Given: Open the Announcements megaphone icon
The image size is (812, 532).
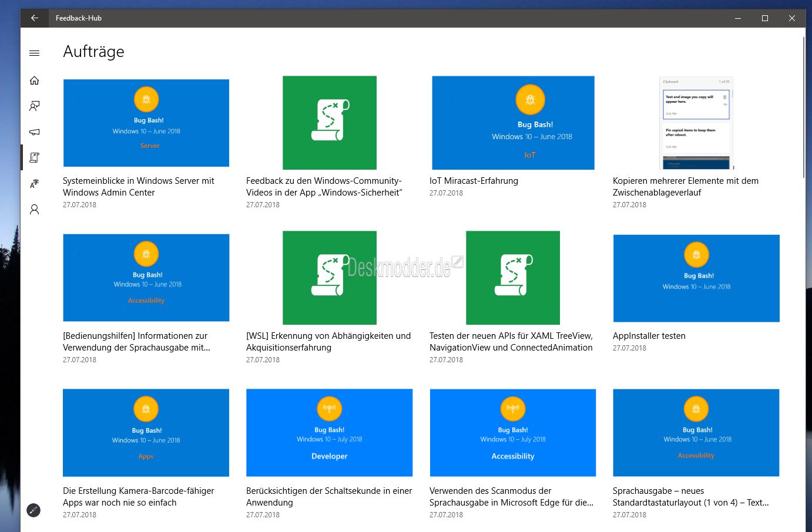Looking at the screenshot, I should click(x=35, y=132).
